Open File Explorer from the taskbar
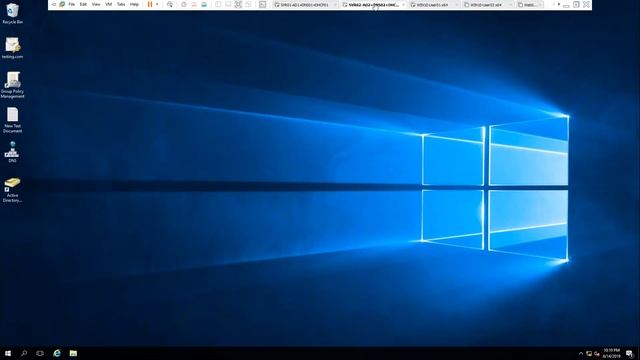This screenshot has width=640, height=360. [73, 353]
